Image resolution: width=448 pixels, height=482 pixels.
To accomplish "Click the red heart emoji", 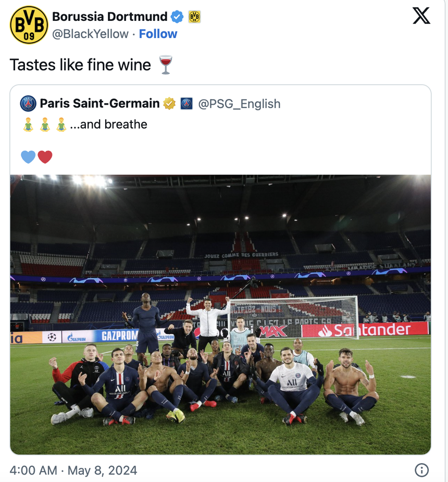I will (44, 156).
